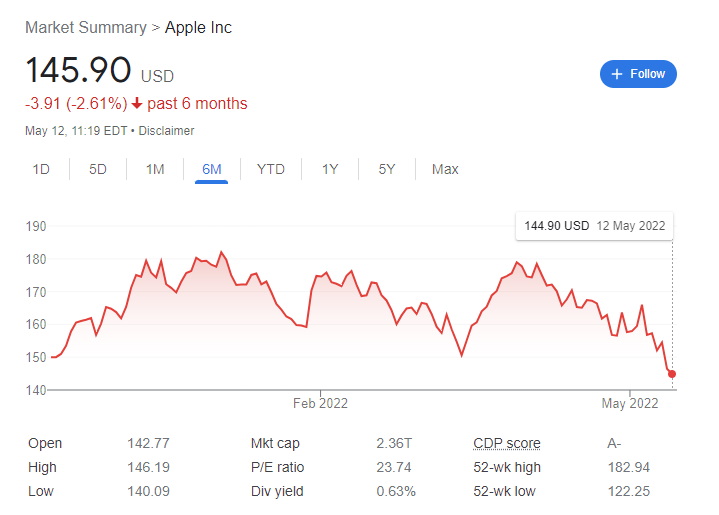Click the Open value 142.77
The image size is (719, 515).
pos(148,443)
